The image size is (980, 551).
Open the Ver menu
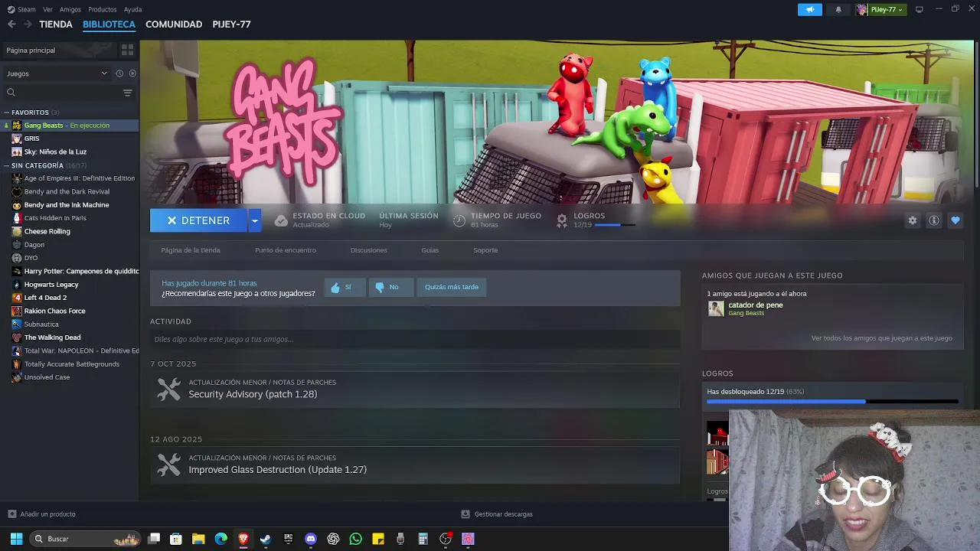point(48,9)
